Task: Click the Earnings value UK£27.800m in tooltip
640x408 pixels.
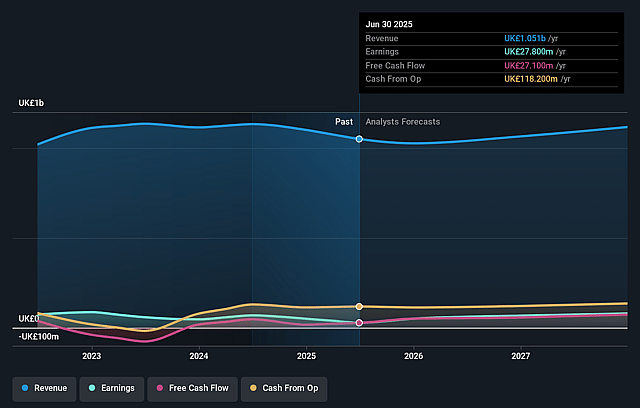Action: pos(529,52)
